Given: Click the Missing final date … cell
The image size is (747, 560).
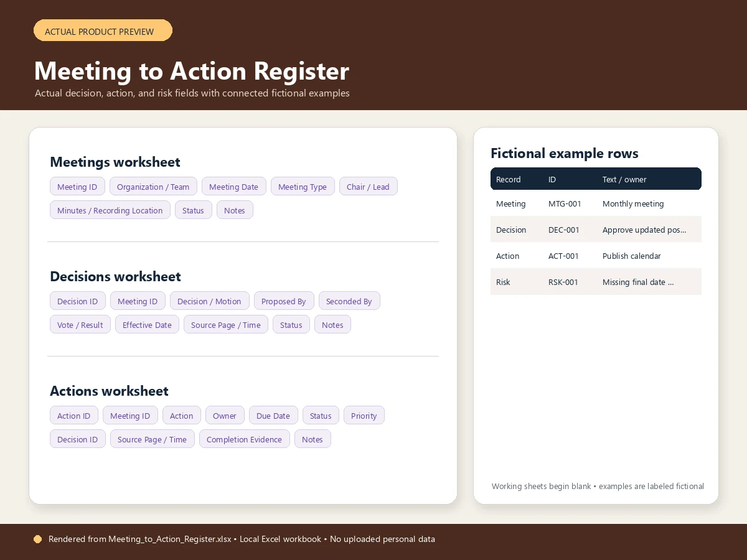Looking at the screenshot, I should point(638,282).
